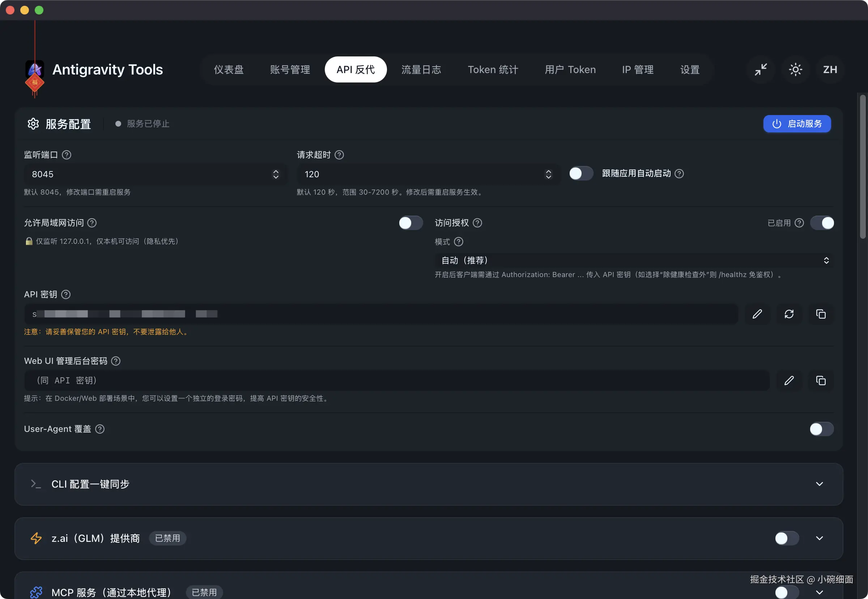Toggle 允许局域网访问 switch

click(410, 223)
